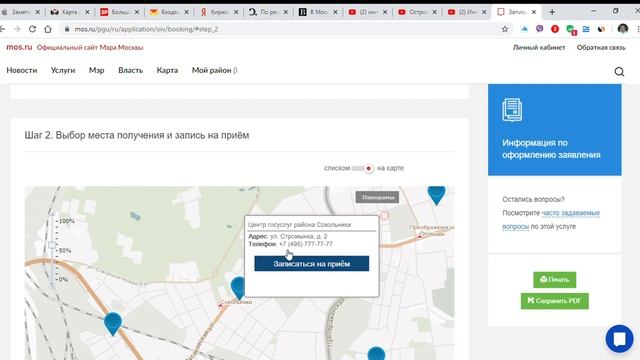
Task: Open the red Opera-style extension icon
Action: point(555,29)
